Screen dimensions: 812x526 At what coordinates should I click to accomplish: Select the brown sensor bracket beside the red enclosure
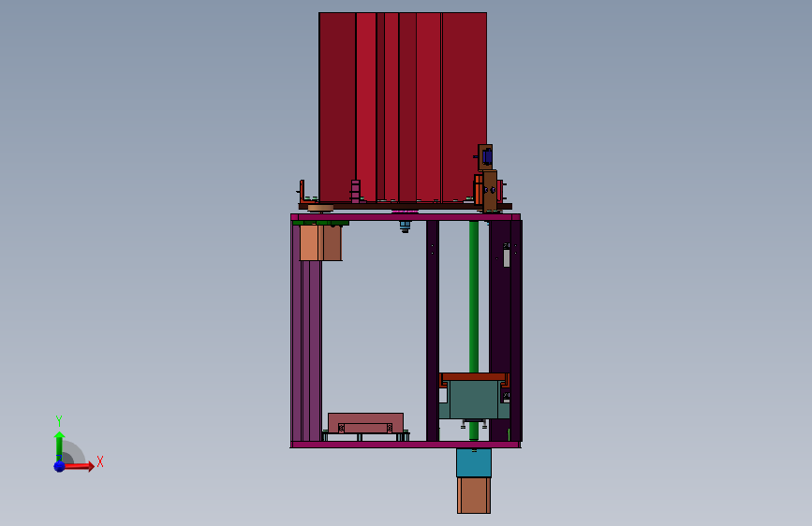pyautogui.click(x=487, y=178)
